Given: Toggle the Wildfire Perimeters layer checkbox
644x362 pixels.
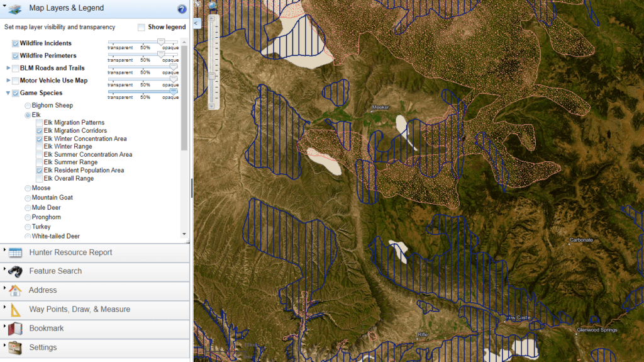Looking at the screenshot, I should point(16,56).
